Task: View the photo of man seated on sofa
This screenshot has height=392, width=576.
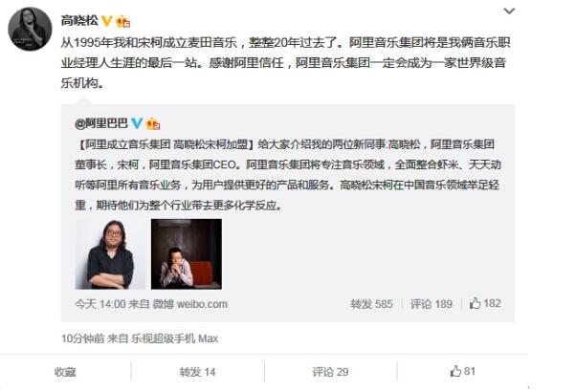Action: pos(187,254)
